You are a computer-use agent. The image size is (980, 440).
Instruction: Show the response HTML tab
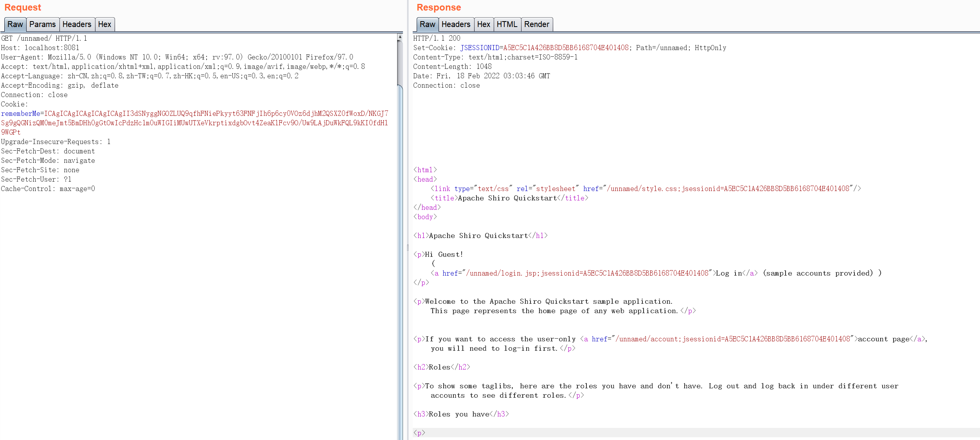[x=507, y=24]
